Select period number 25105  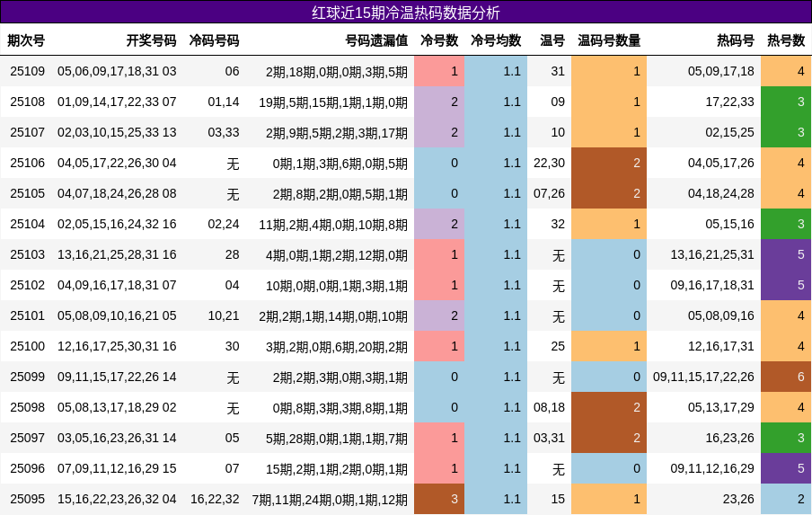28,193
